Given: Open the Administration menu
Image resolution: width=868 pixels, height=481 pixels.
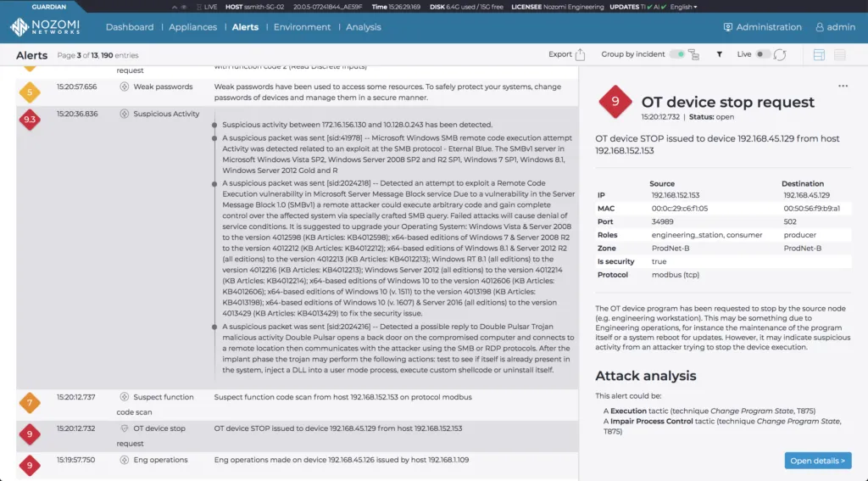Looking at the screenshot, I should coord(768,27).
